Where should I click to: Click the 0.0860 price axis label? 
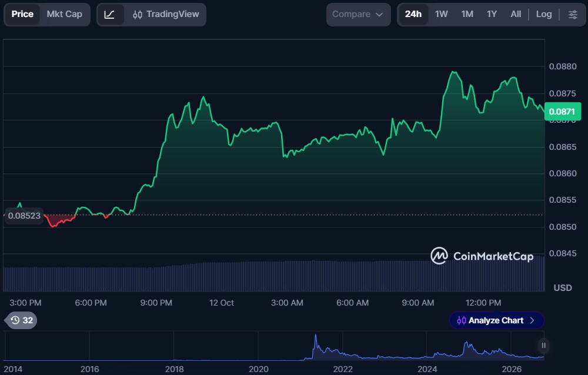tap(563, 173)
